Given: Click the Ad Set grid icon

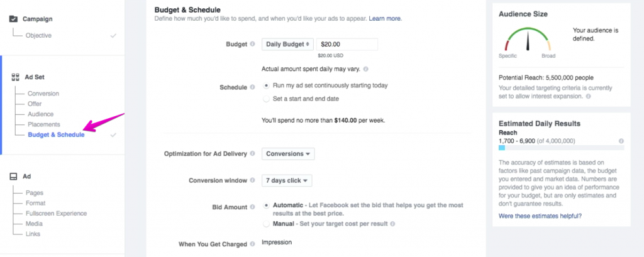Looking at the screenshot, I should pos(15,77).
